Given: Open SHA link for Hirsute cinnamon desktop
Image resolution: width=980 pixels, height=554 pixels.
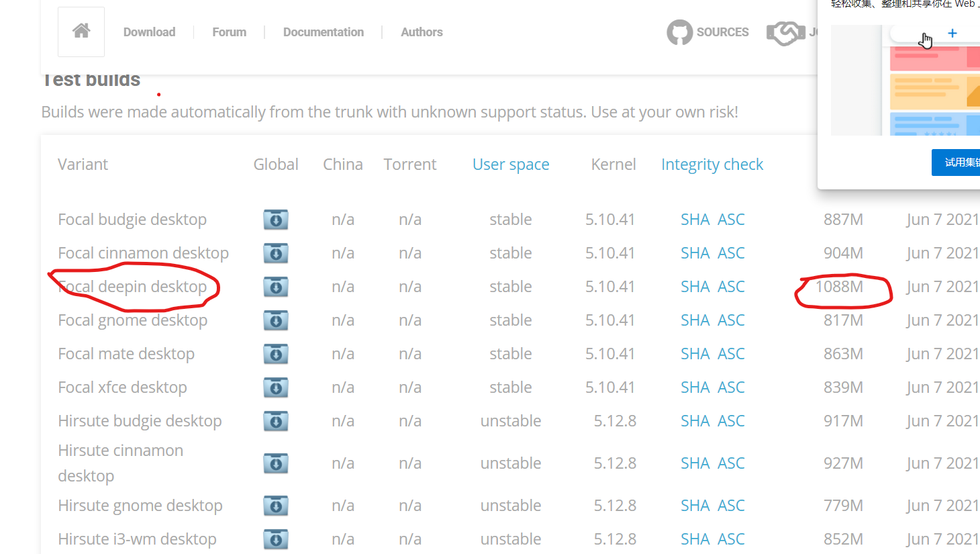Looking at the screenshot, I should coord(695,463).
